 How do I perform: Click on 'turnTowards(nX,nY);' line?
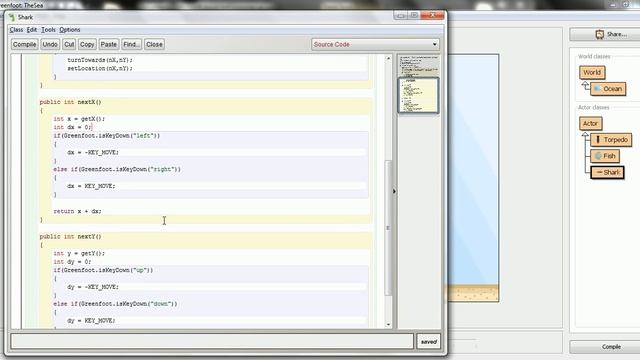(100, 60)
